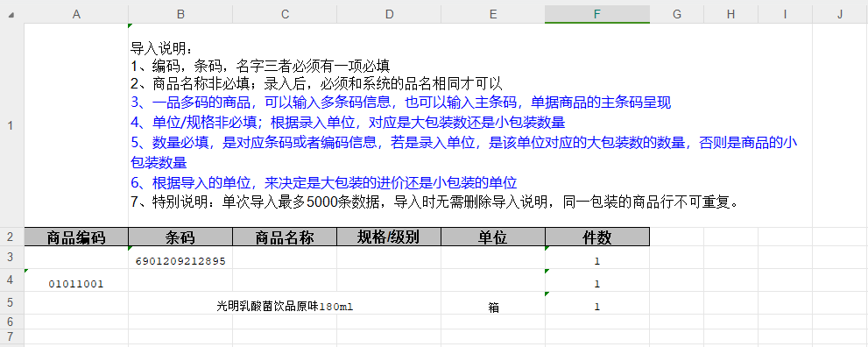868x347 pixels.
Task: Select the import instructions cell 导入说明
Action: pyautogui.click(x=470, y=125)
